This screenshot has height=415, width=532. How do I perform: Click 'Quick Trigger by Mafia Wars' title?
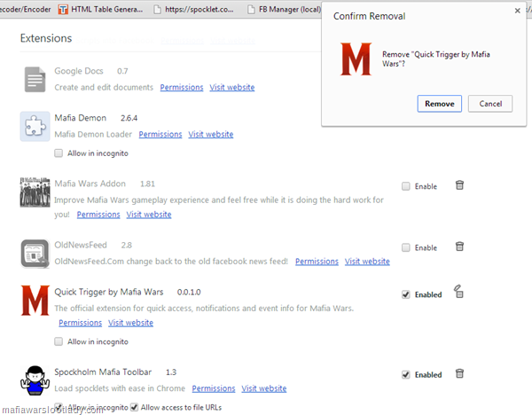click(109, 292)
